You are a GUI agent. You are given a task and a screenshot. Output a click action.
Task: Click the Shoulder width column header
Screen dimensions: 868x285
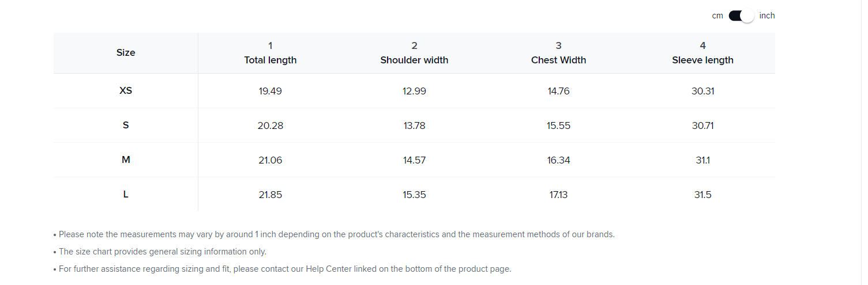[414, 60]
